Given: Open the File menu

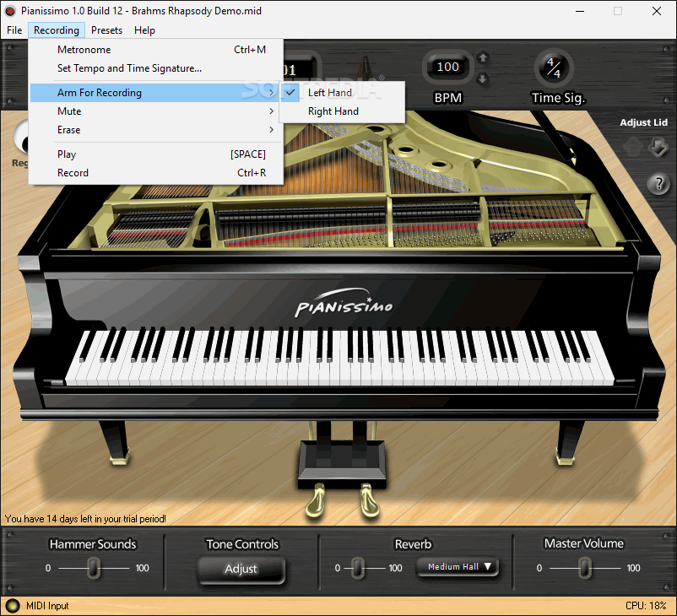Looking at the screenshot, I should point(14,30).
